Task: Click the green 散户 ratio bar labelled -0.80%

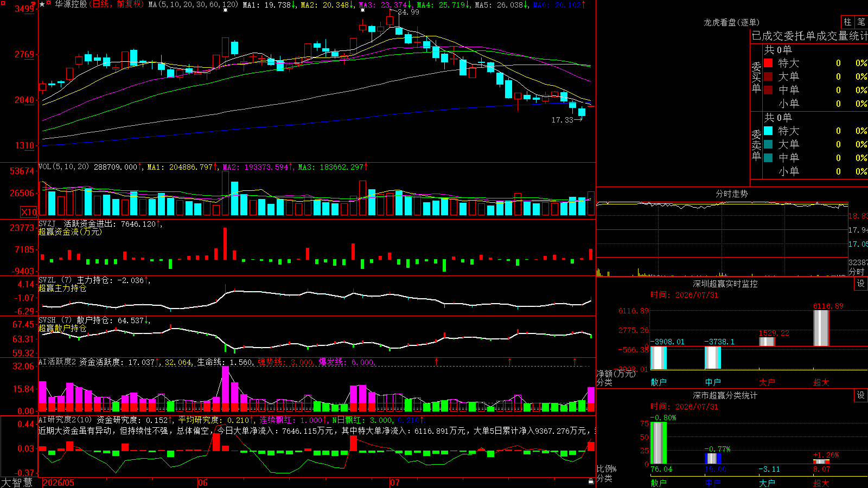Action: (x=659, y=442)
